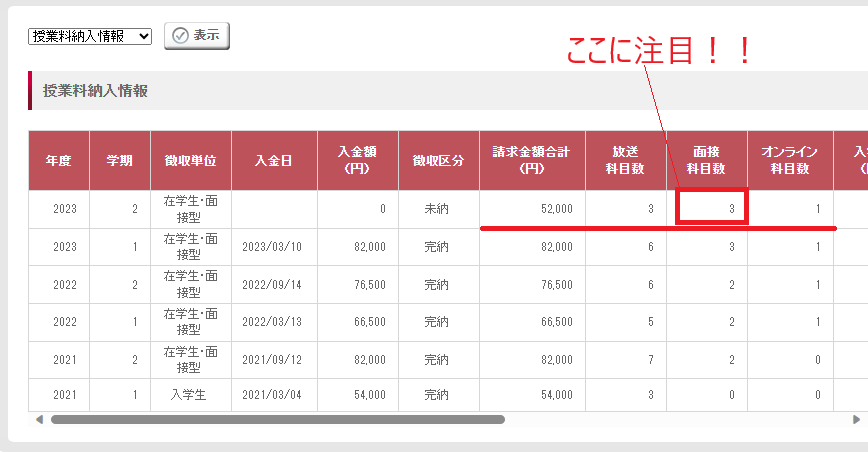The image size is (868, 452).
Task: Open the 授業料納入情報 dropdown selector
Action: (x=90, y=37)
